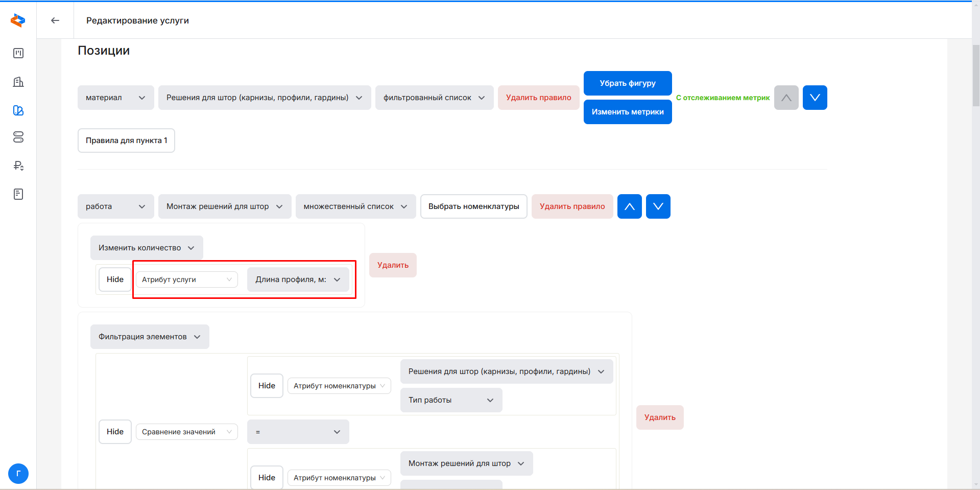Toggle Hide beside the first 'Атрибут номенклатуры'
This screenshot has width=980, height=490.
pyautogui.click(x=267, y=386)
